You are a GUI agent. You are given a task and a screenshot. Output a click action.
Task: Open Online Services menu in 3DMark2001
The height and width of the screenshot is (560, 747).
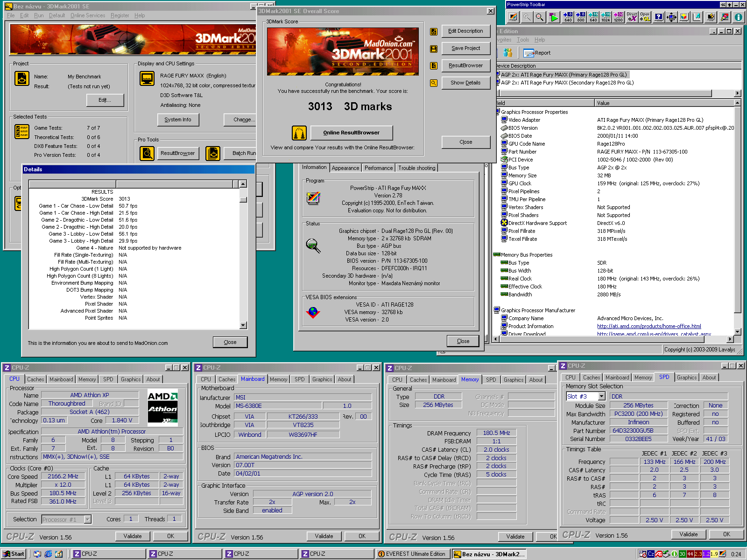click(x=88, y=15)
